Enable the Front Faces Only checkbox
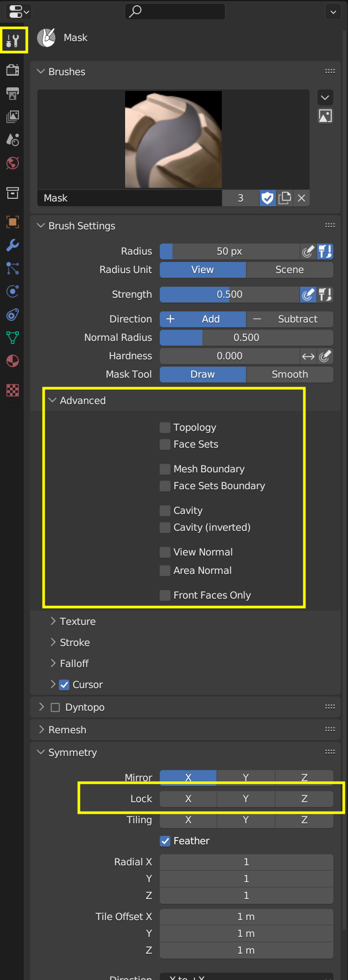The height and width of the screenshot is (980, 348). point(165,595)
